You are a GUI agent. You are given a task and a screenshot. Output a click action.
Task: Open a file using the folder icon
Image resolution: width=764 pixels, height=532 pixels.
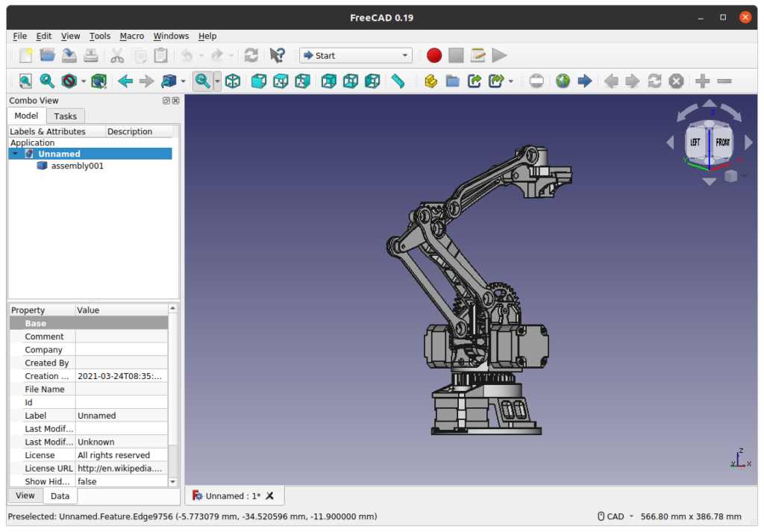pos(47,55)
